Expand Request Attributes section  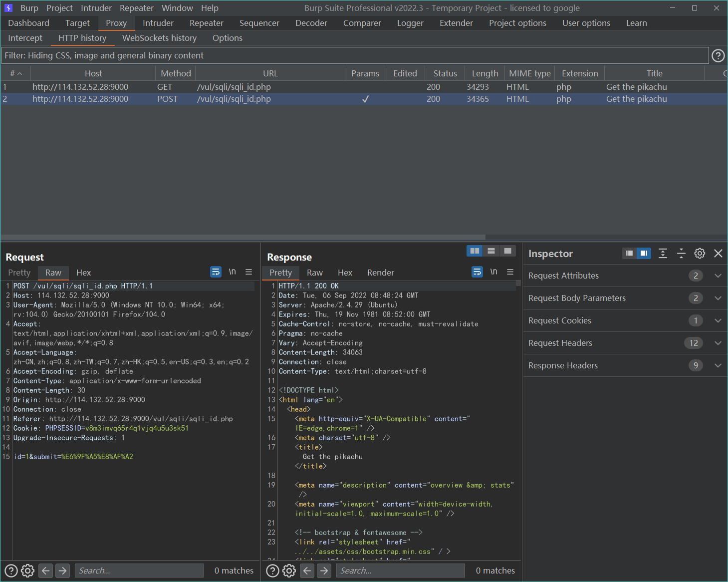click(718, 276)
